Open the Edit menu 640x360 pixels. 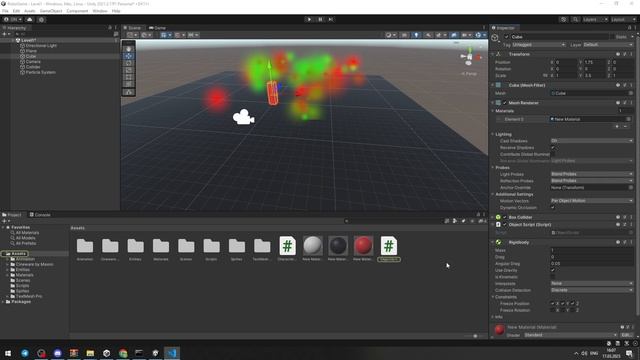coord(16,11)
